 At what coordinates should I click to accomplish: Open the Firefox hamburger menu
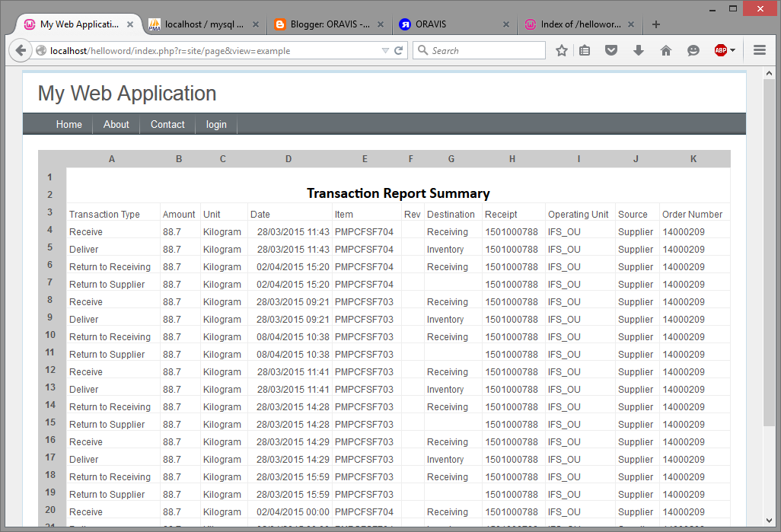[x=759, y=50]
